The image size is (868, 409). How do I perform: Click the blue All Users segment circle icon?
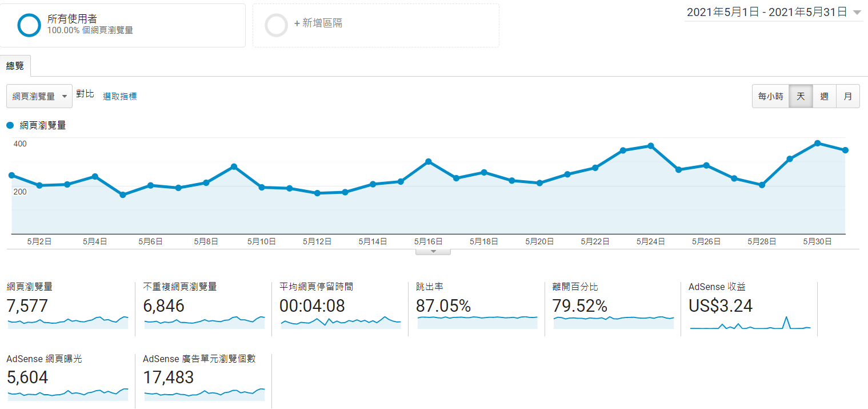tap(29, 25)
